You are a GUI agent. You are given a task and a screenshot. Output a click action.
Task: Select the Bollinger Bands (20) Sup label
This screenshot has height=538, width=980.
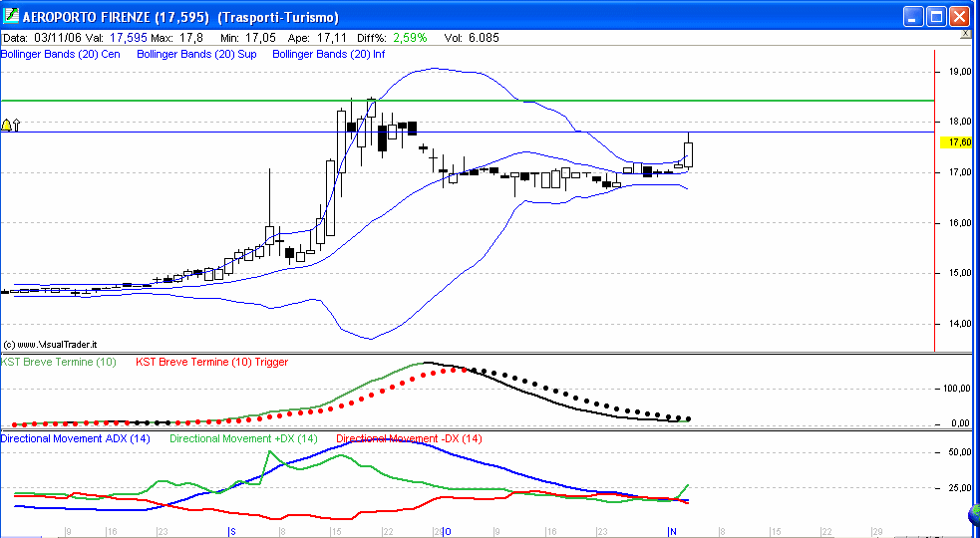tap(196, 55)
